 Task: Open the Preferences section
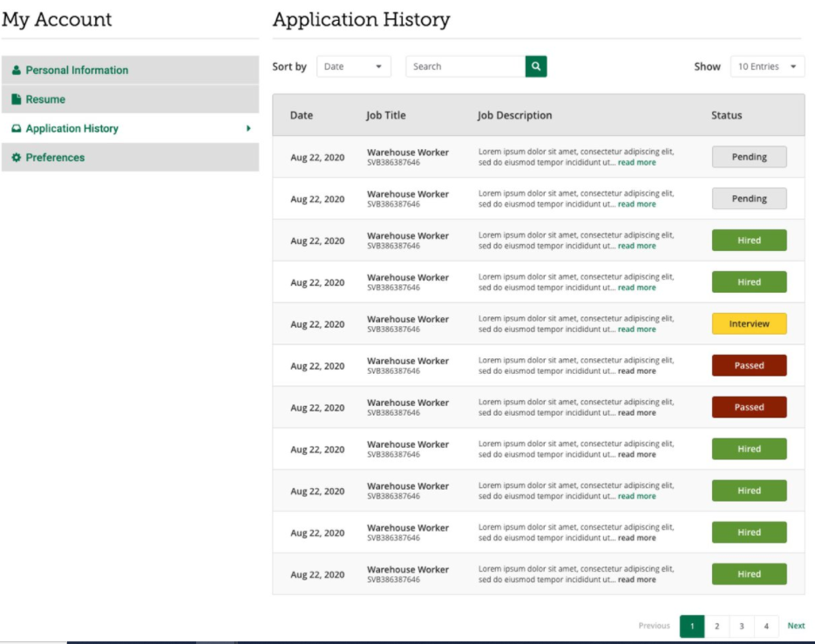pos(130,158)
